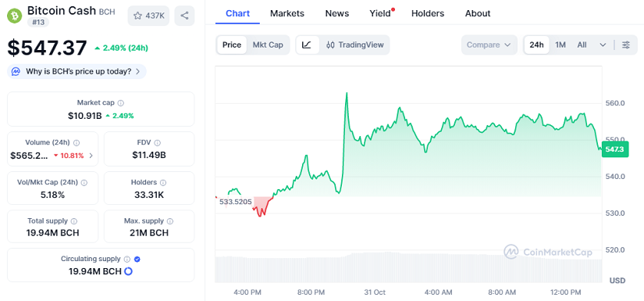Click the #13 rank badge
The image size is (644, 301).
tap(38, 22)
